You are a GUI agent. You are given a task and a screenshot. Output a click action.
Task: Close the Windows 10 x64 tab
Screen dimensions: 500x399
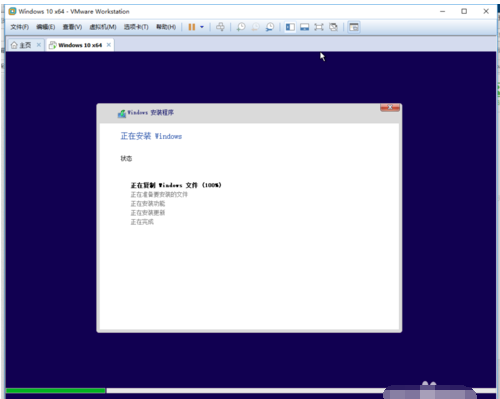tap(109, 45)
